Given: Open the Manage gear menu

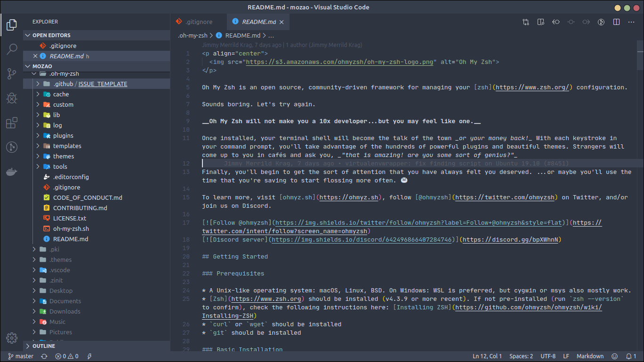Looking at the screenshot, I should (x=12, y=338).
